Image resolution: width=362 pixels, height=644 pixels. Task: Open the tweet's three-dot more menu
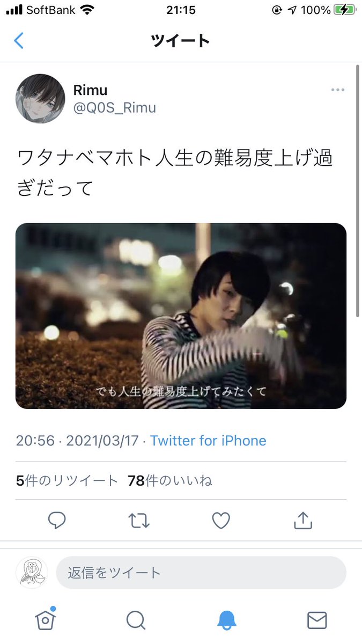pyautogui.click(x=337, y=90)
